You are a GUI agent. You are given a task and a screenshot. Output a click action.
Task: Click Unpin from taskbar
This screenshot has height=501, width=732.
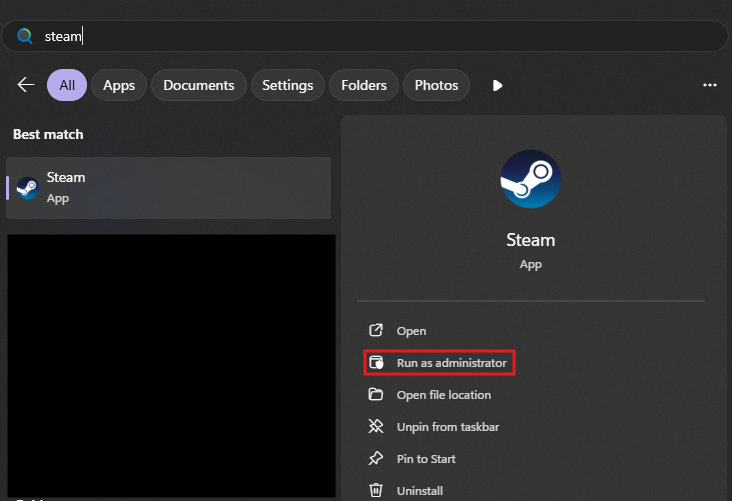(x=447, y=427)
